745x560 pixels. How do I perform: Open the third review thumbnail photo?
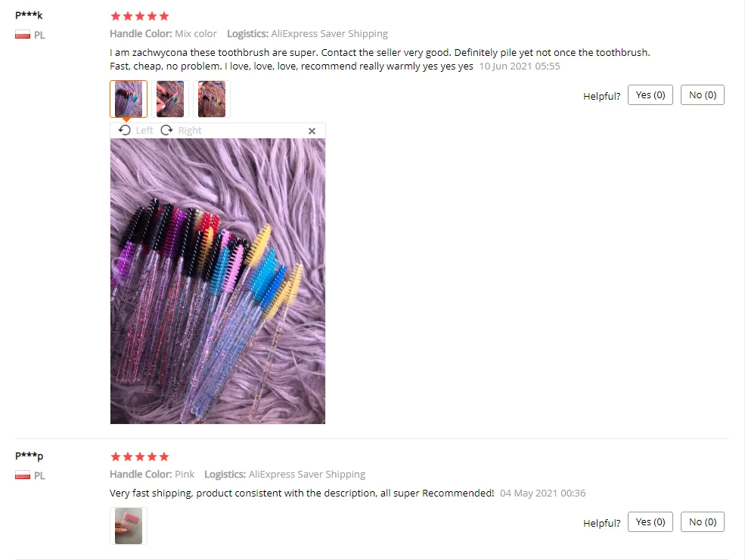click(x=212, y=99)
